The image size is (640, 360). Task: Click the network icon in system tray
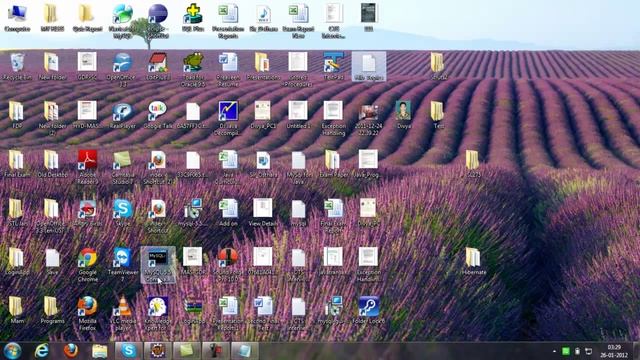coord(588,351)
